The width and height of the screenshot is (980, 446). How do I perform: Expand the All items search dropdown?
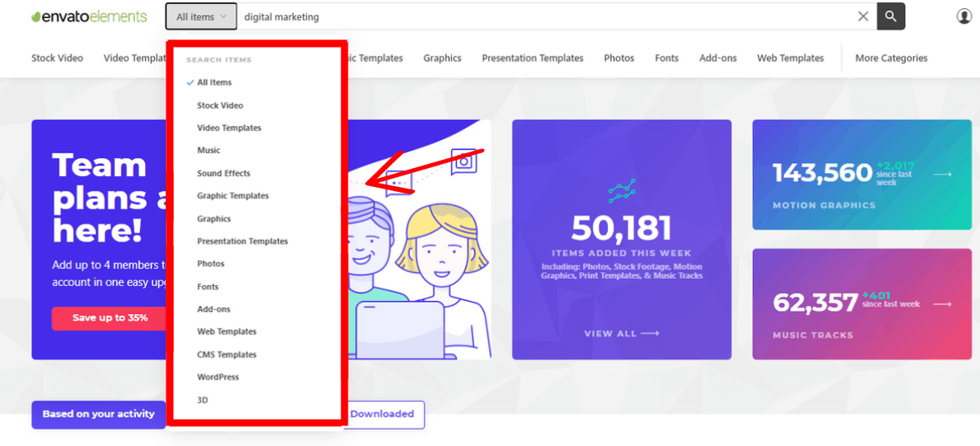tap(201, 16)
